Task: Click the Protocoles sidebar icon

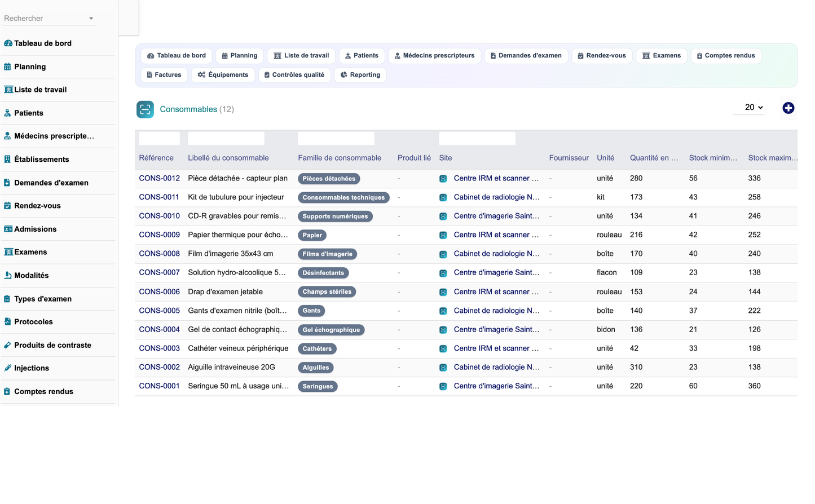Action: tap(7, 322)
